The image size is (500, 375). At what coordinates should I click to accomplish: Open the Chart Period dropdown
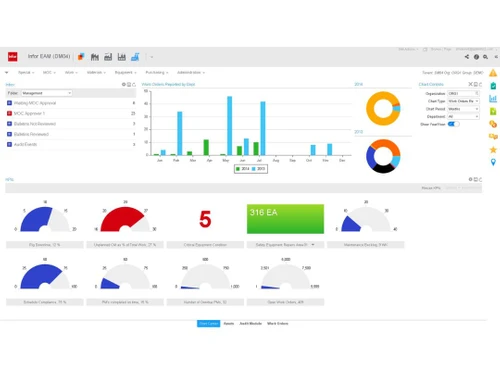pos(463,109)
